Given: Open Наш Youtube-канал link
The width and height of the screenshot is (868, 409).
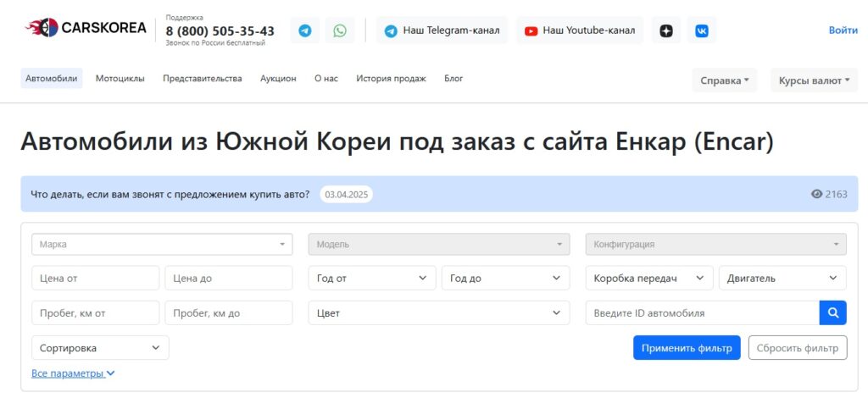Looking at the screenshot, I should (x=580, y=30).
